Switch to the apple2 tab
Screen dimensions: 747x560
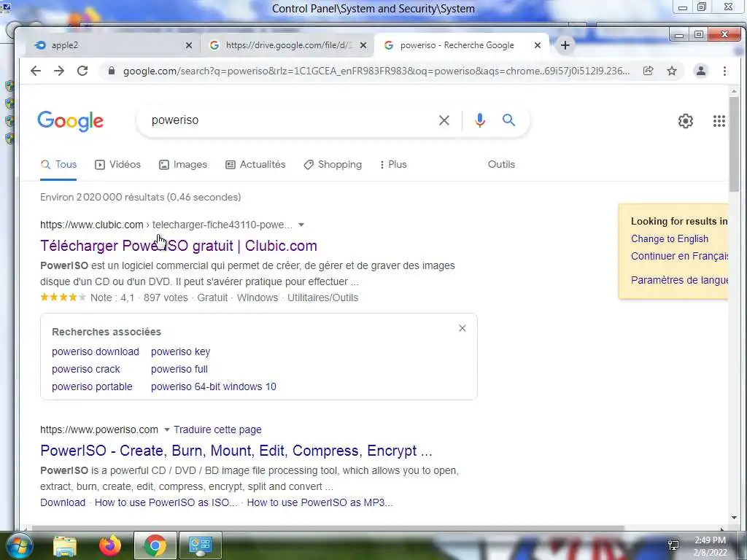click(113, 45)
